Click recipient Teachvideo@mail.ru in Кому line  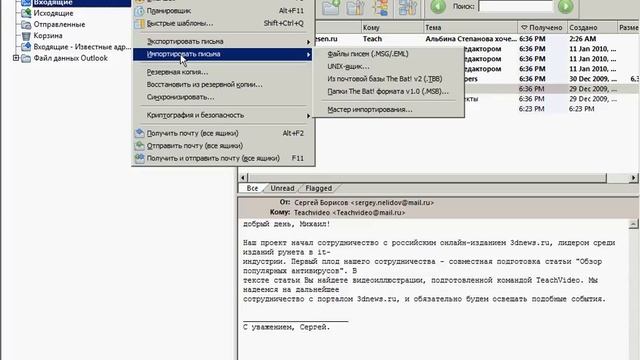[369, 213]
